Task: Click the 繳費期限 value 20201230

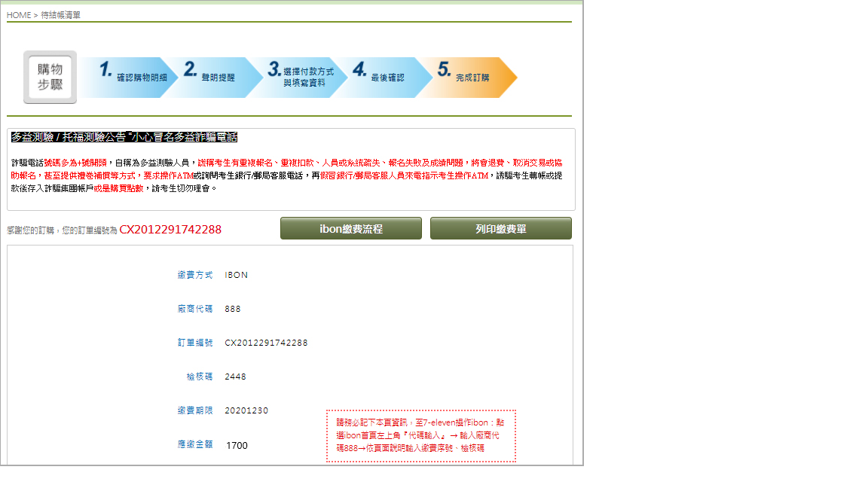Action: point(246,410)
